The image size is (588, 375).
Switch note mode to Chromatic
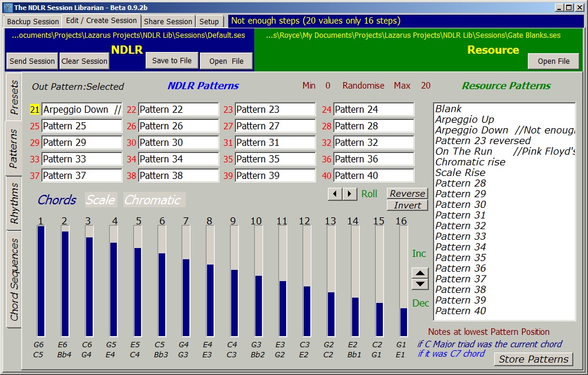click(154, 200)
